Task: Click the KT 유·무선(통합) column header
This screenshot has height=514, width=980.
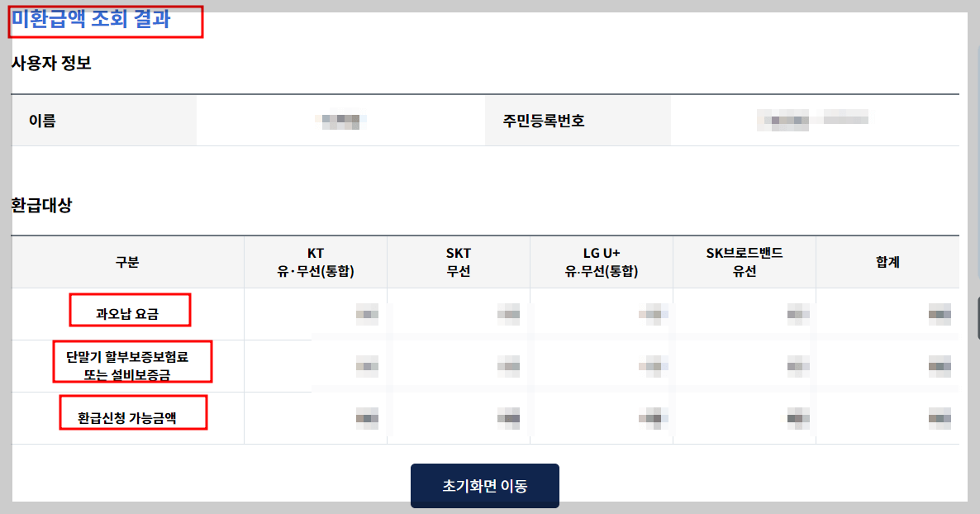Action: (314, 261)
